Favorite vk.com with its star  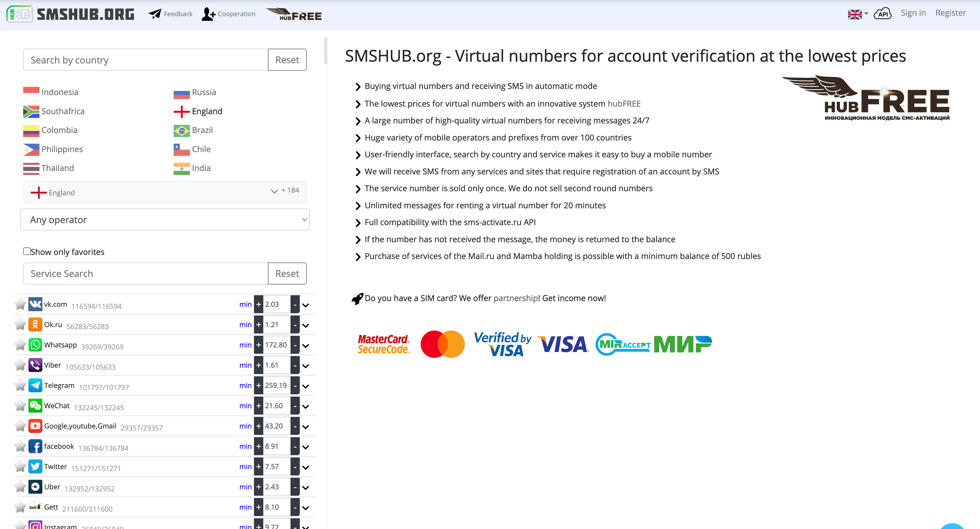click(x=20, y=304)
